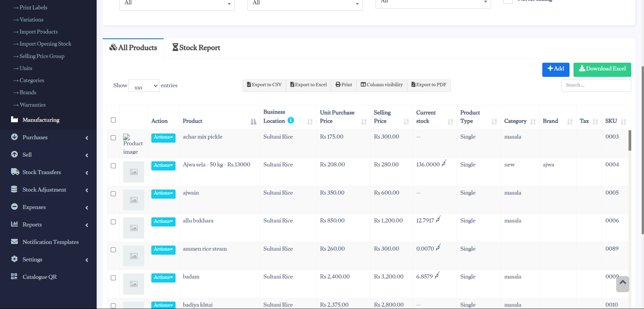Sort by Unit Purchase Price column icon
This screenshot has width=644, height=309.
tap(364, 122)
